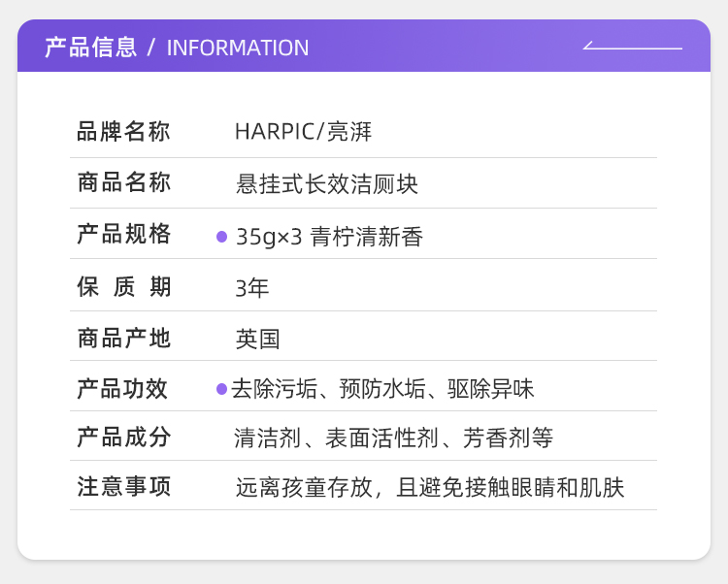Click the 产品功效 label
728x584 pixels.
[122, 388]
